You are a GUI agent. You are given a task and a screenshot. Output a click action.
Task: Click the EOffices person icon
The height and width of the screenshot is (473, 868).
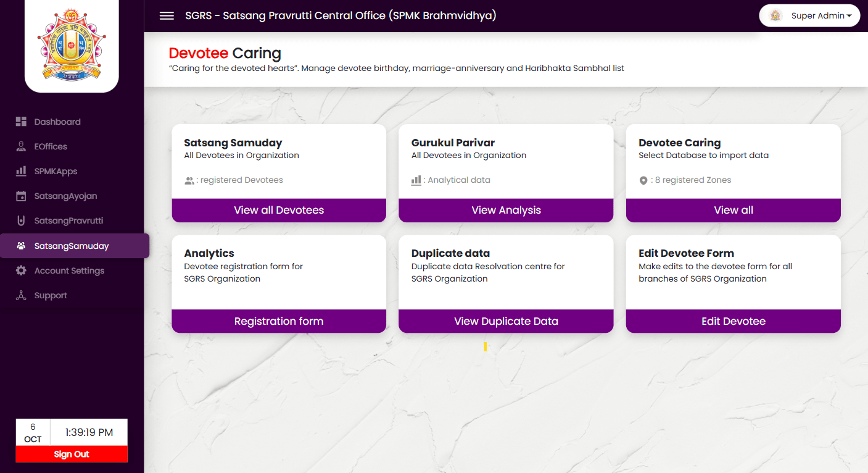click(21, 146)
